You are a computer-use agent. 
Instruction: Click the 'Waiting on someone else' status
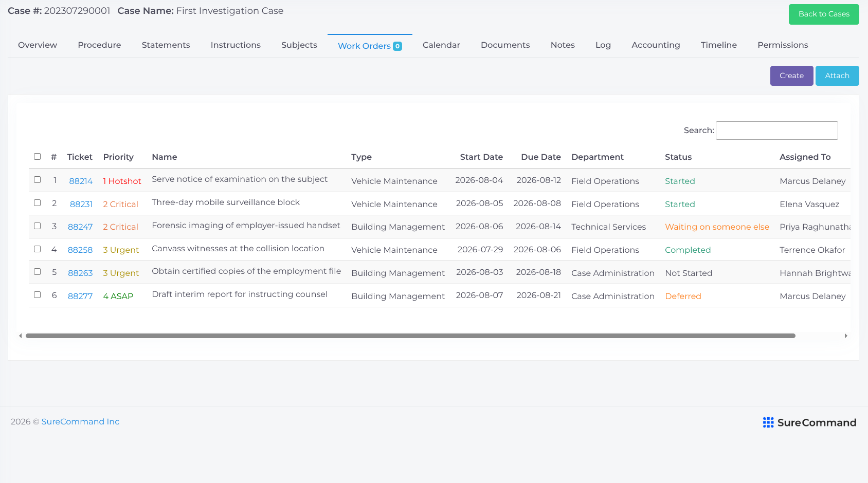click(717, 227)
